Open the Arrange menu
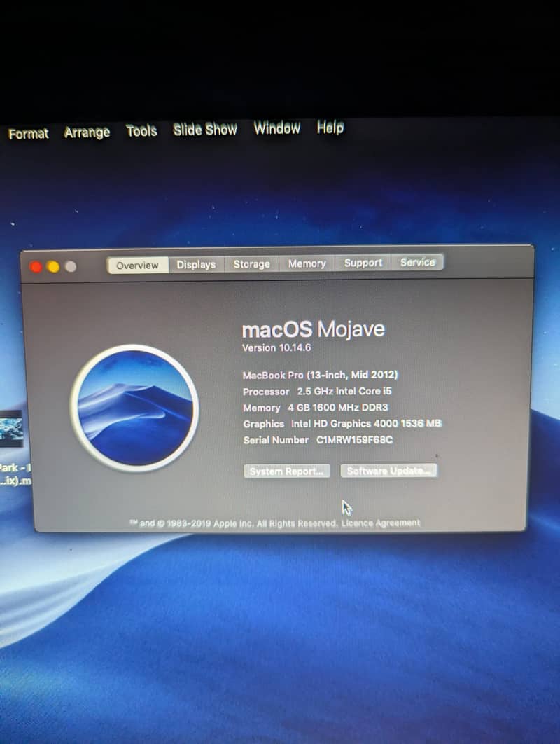 tap(87, 132)
